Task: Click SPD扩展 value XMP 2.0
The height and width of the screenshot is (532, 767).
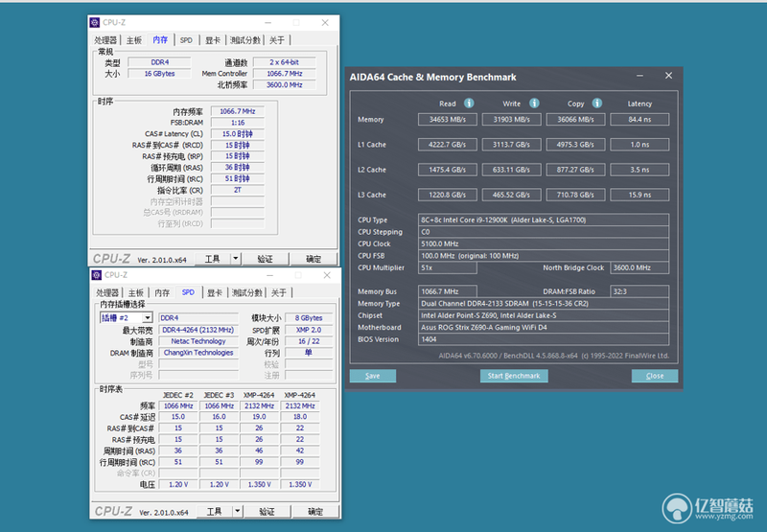Action: tap(309, 330)
